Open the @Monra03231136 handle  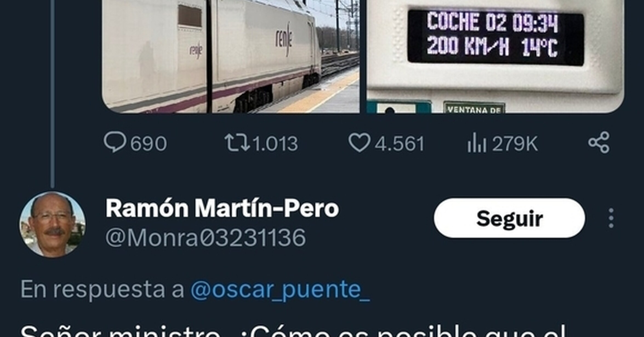206,238
